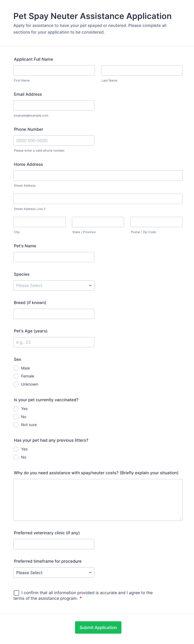Check the accuracy confirmation checkbox
This screenshot has height=644, width=194.
(16, 592)
